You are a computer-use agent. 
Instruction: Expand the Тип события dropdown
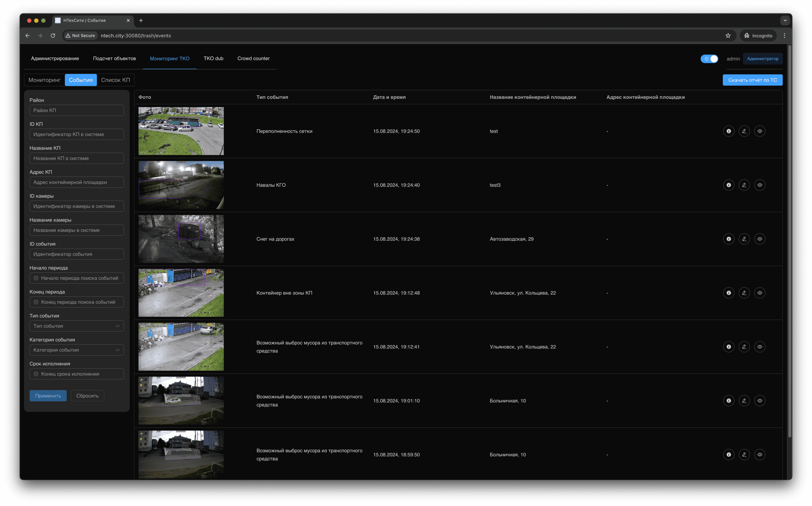pyautogui.click(x=77, y=326)
